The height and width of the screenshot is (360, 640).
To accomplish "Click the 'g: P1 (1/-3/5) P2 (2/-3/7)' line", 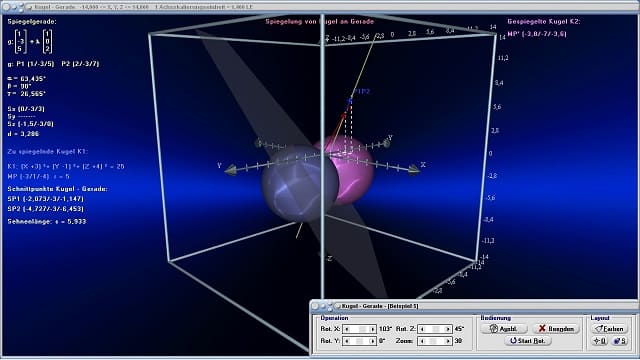I will pyautogui.click(x=53, y=64).
